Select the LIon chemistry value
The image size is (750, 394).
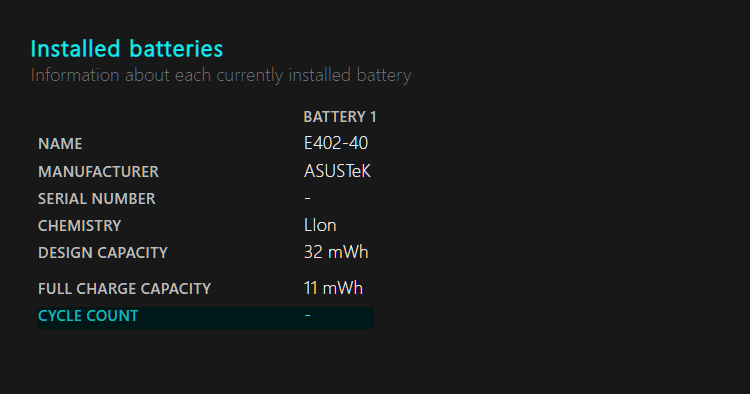[x=320, y=225]
